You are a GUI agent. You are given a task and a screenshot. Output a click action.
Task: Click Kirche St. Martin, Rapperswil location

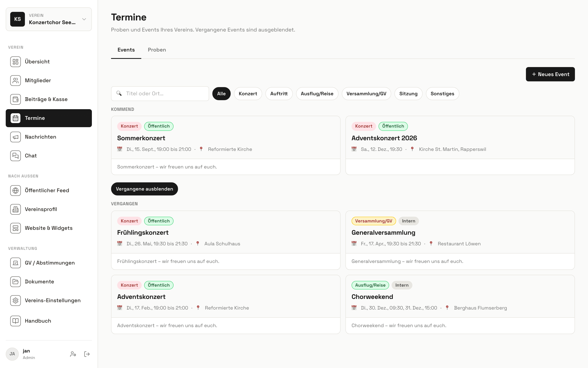(452, 149)
